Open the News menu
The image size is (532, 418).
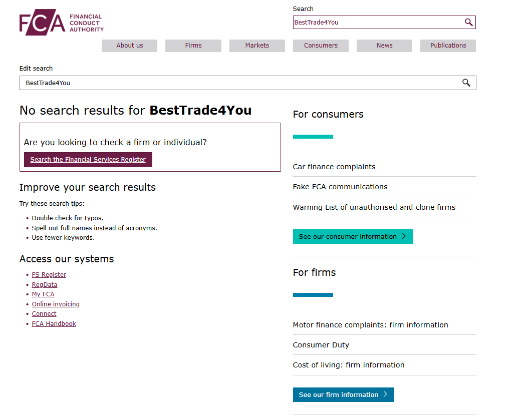pos(384,46)
